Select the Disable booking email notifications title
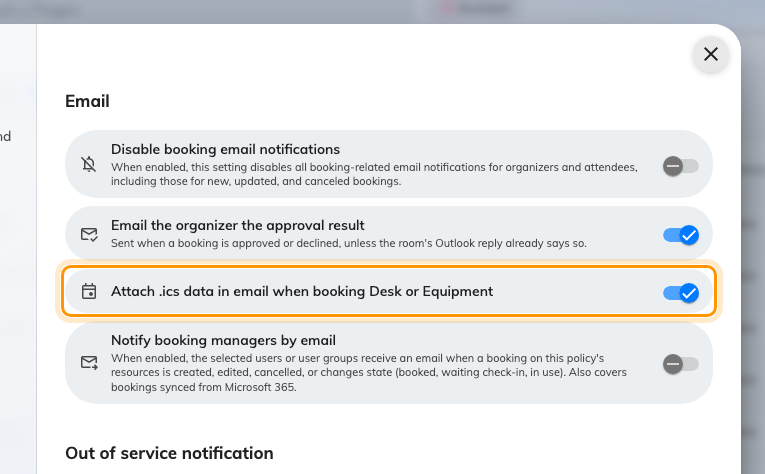 click(x=225, y=149)
